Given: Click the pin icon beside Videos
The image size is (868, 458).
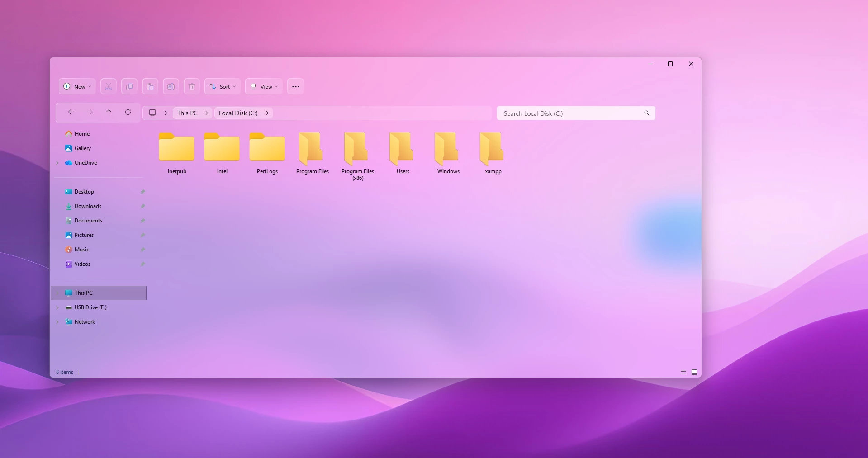Looking at the screenshot, I should [143, 264].
